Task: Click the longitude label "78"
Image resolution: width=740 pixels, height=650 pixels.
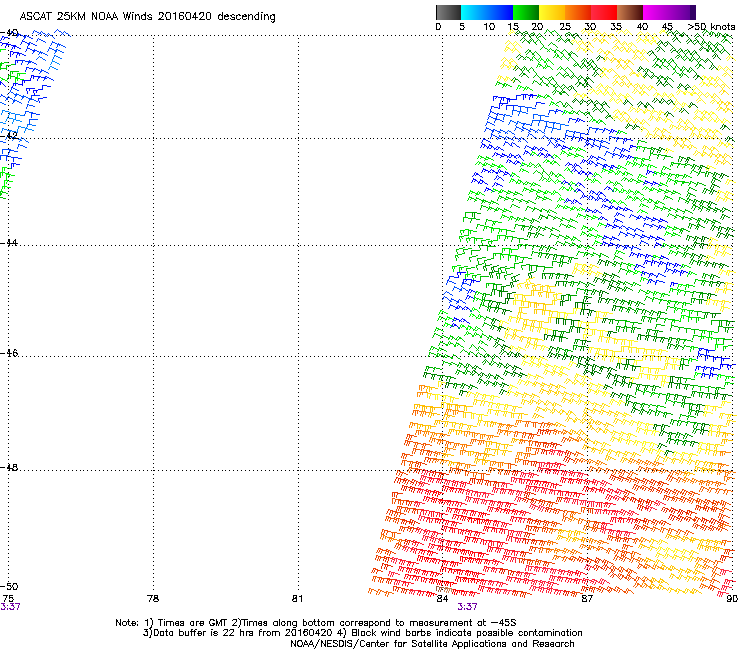Action: [153, 599]
